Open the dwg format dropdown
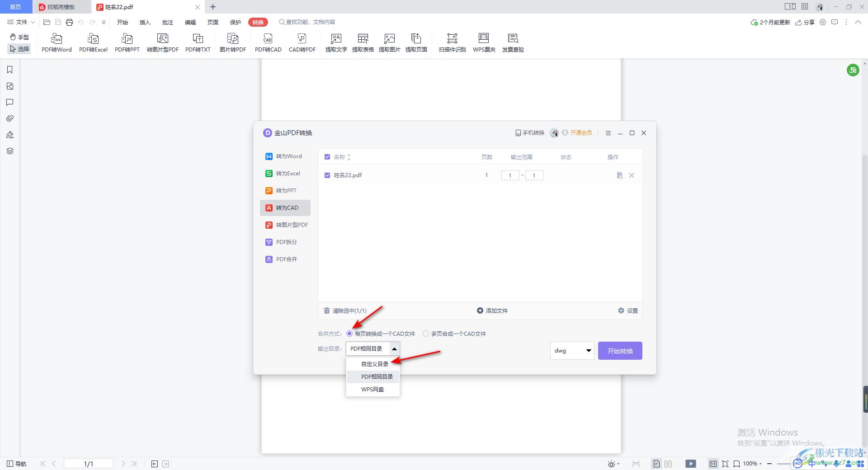The width and height of the screenshot is (868, 470). click(572, 351)
